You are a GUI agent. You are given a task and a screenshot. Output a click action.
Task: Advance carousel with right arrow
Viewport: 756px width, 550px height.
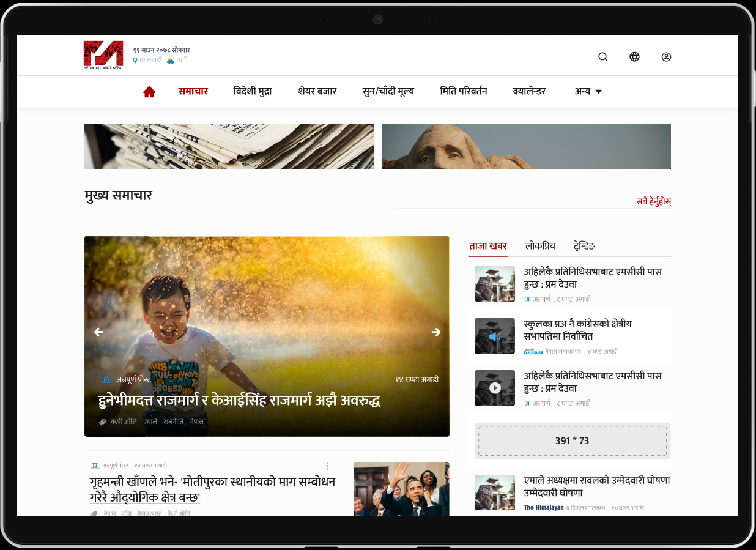[x=435, y=332]
